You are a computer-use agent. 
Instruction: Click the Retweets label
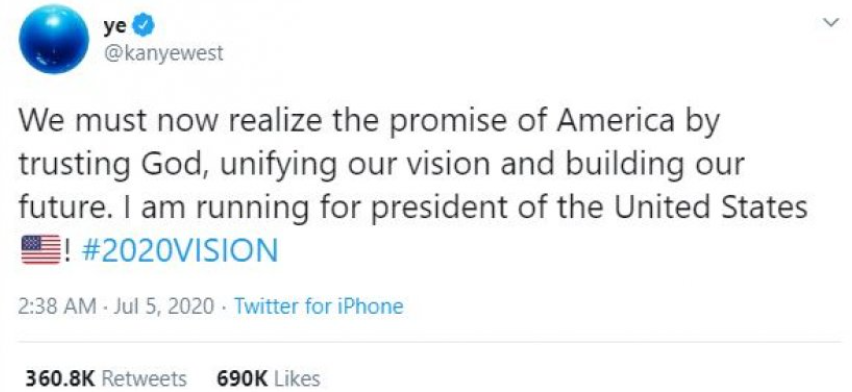pos(143,378)
